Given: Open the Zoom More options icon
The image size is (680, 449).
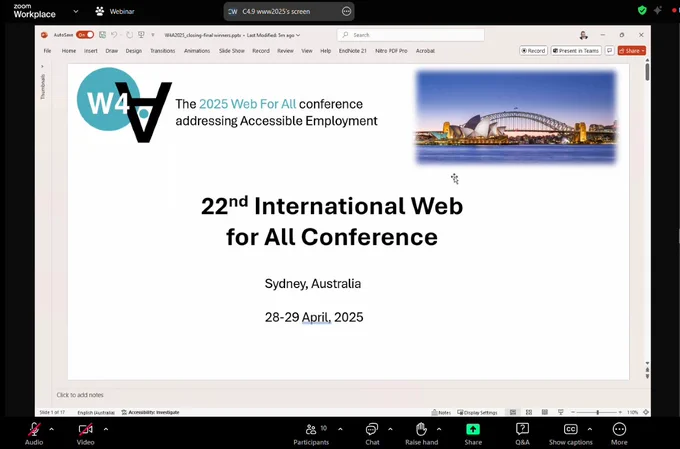Looking at the screenshot, I should 619,429.
